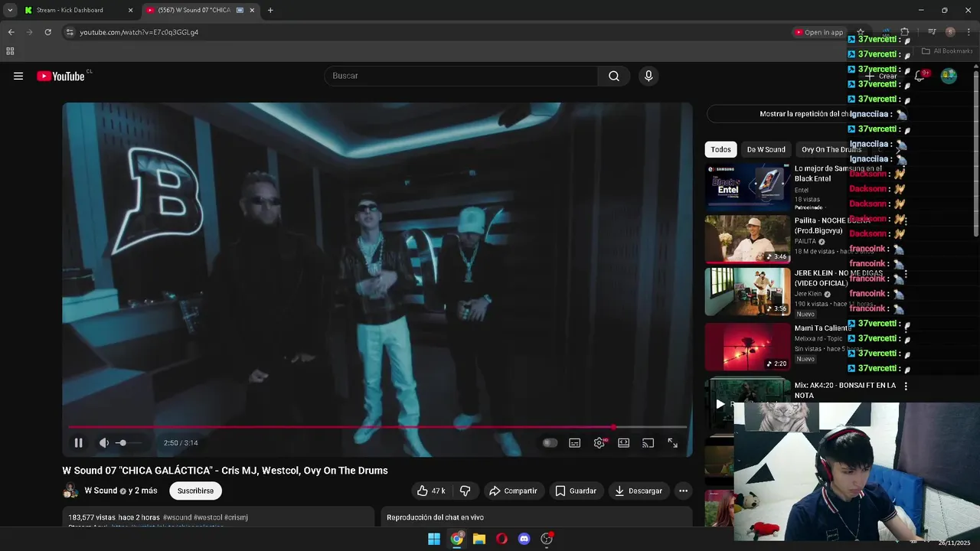This screenshot has width=980, height=551.
Task: Switch to Stream - Kick Dashboard tab
Action: [78, 10]
